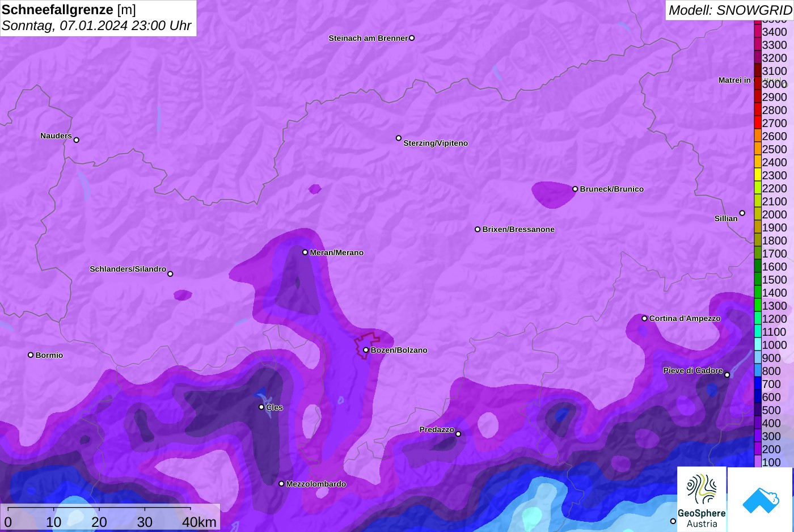Select the Meran/Merano location marker
Screen dimensions: 794x532
305,252
